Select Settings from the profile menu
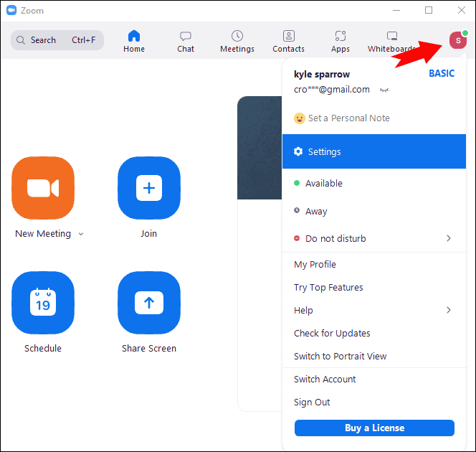The width and height of the screenshot is (476, 452). click(x=324, y=152)
